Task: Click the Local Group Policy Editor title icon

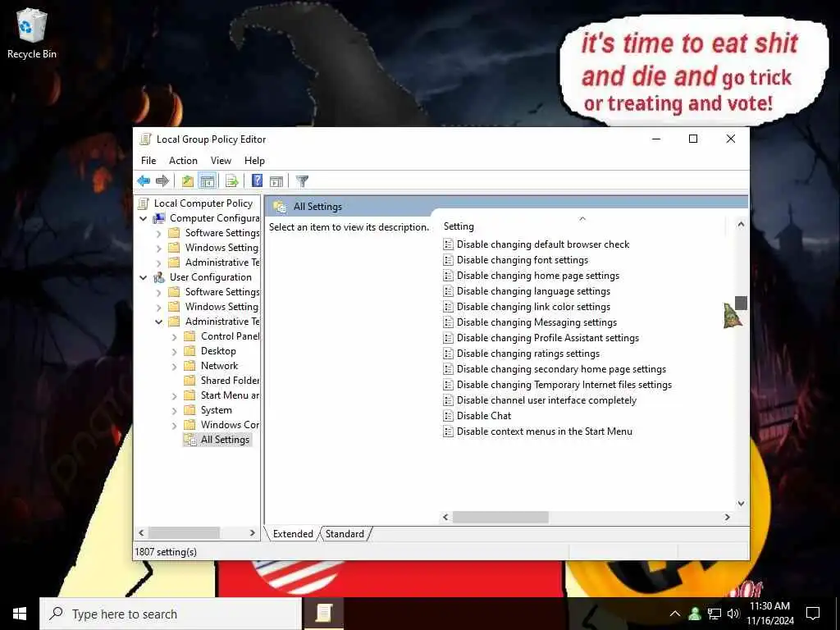Action: click(145, 139)
